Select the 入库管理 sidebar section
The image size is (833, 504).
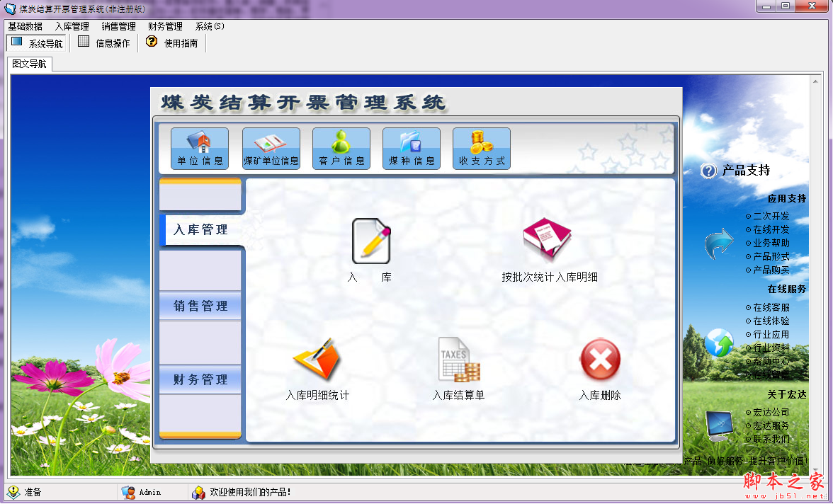(201, 230)
